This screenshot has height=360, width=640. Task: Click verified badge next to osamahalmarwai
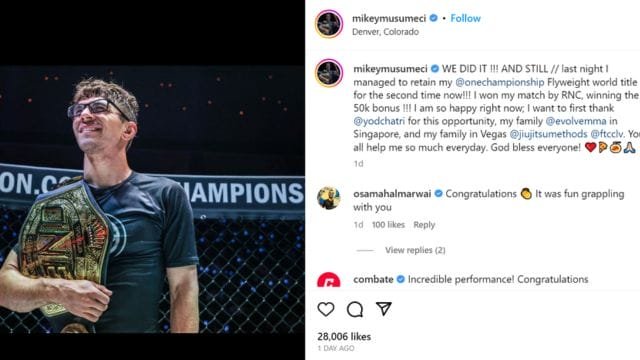[438, 193]
